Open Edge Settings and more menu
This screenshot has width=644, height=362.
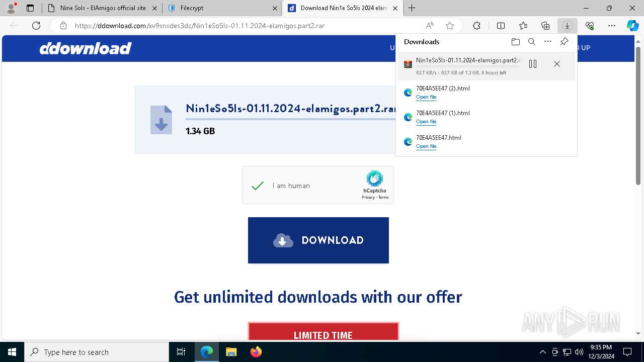612,26
